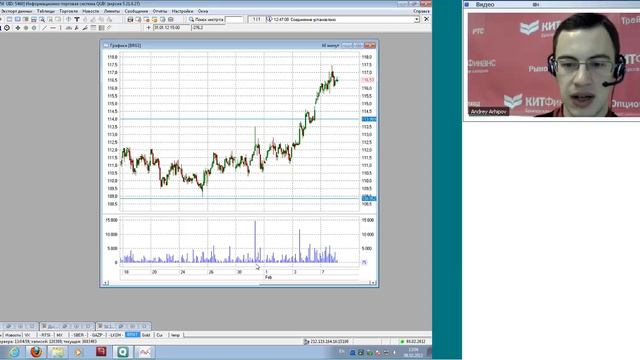This screenshot has height=360, width=640.
Task: Click the 1:1 scale button
Action: [256, 20]
